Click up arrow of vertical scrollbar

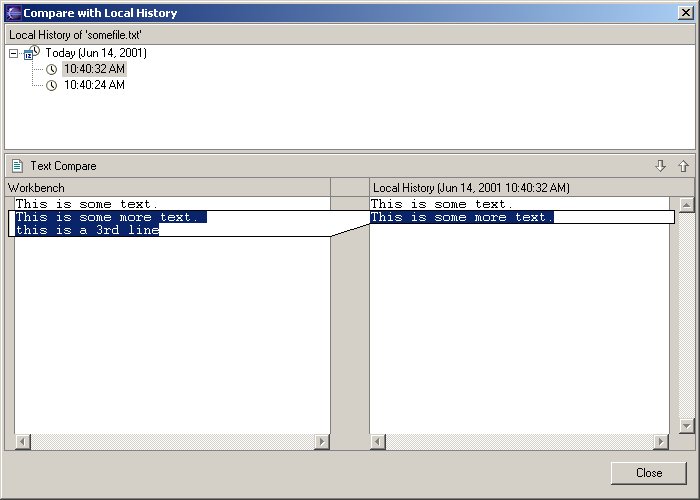click(686, 205)
